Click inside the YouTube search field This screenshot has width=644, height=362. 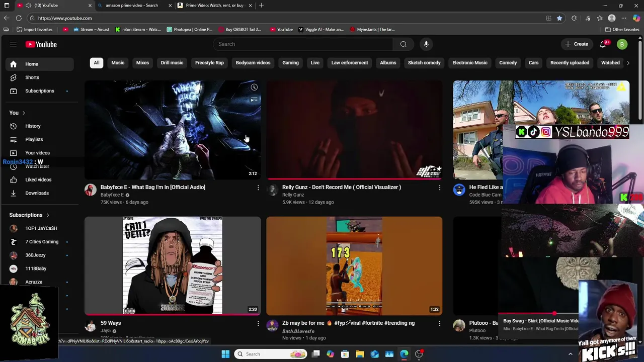pos(303,44)
